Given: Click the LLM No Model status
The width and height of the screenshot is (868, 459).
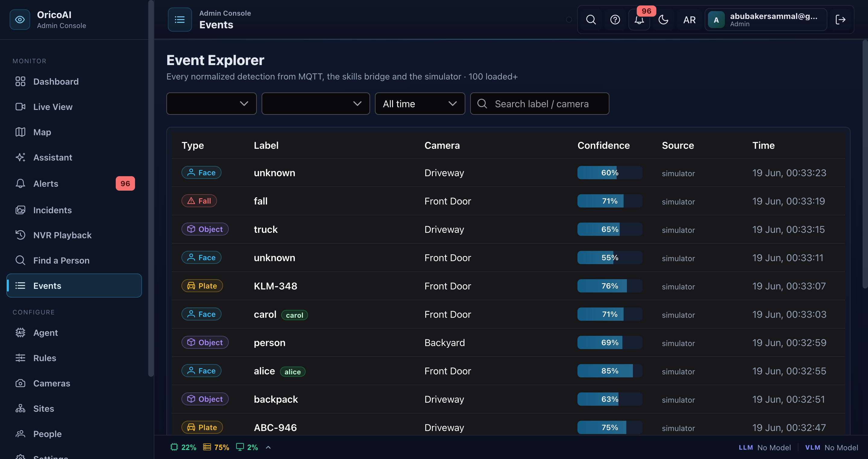Looking at the screenshot, I should [x=765, y=448].
